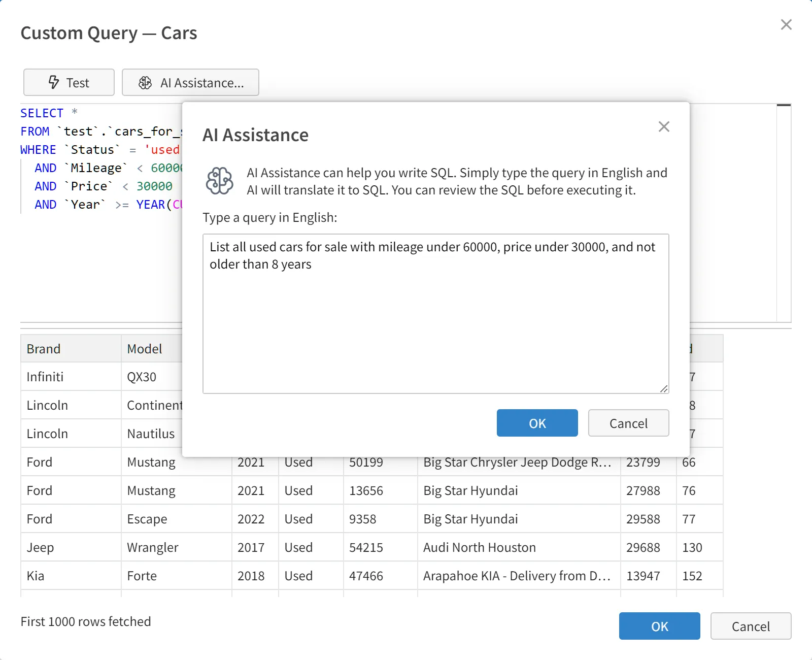Open the AI Assistance... button
The image size is (812, 660).
point(191,83)
